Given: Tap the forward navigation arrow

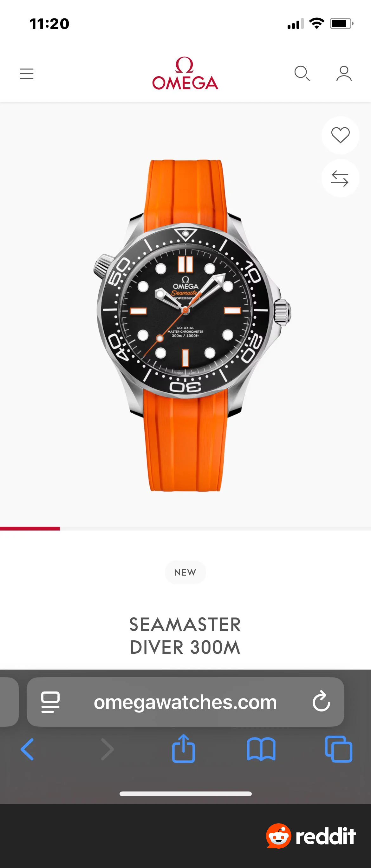Looking at the screenshot, I should (x=107, y=749).
